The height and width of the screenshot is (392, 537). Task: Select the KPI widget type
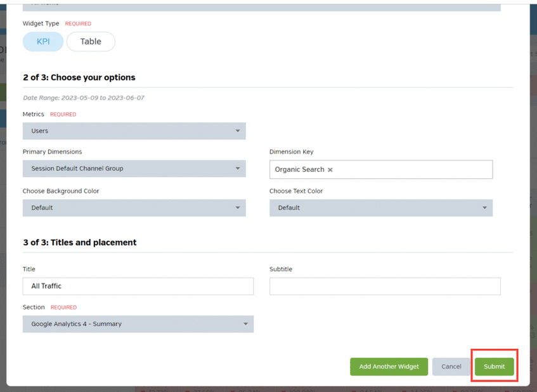tap(43, 42)
